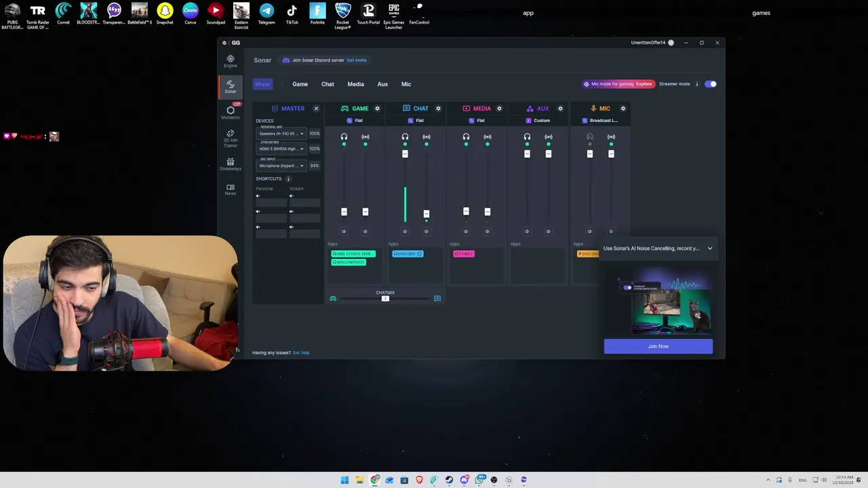The image size is (868, 488).
Task: Open News in the GG sidebar
Action: coord(231,190)
